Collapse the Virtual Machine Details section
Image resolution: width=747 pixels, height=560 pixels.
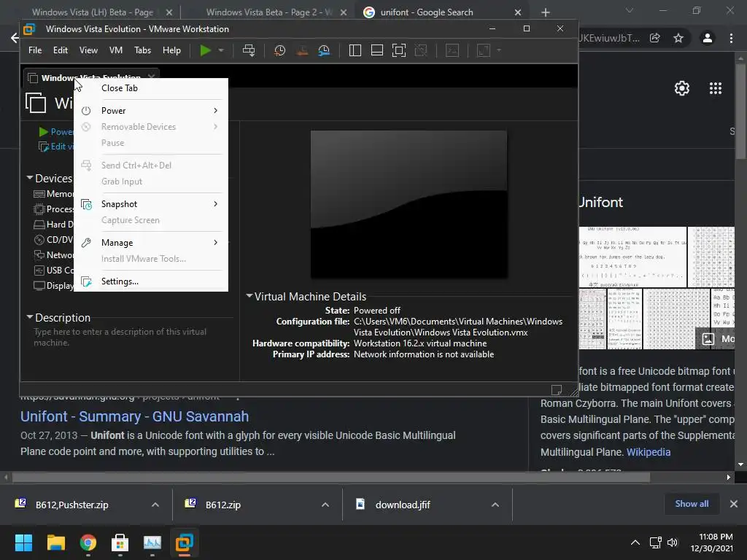pos(249,296)
